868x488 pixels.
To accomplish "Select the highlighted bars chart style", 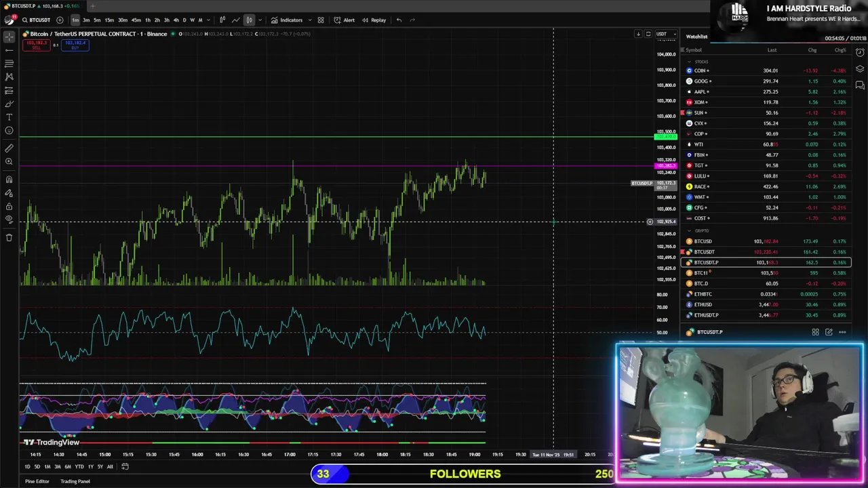I will point(249,20).
